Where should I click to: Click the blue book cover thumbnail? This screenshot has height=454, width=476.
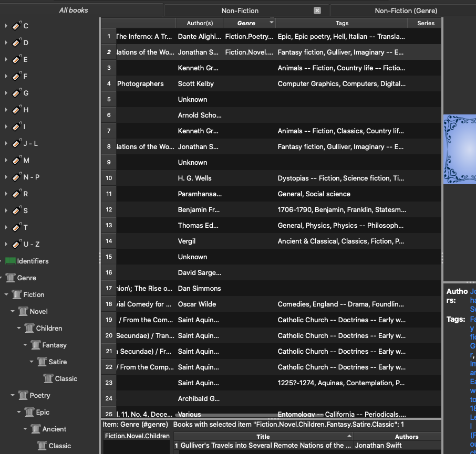(460, 149)
